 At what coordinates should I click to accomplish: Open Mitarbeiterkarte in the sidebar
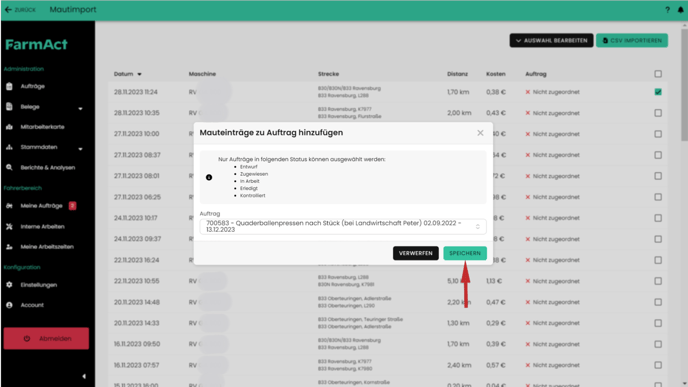(42, 127)
